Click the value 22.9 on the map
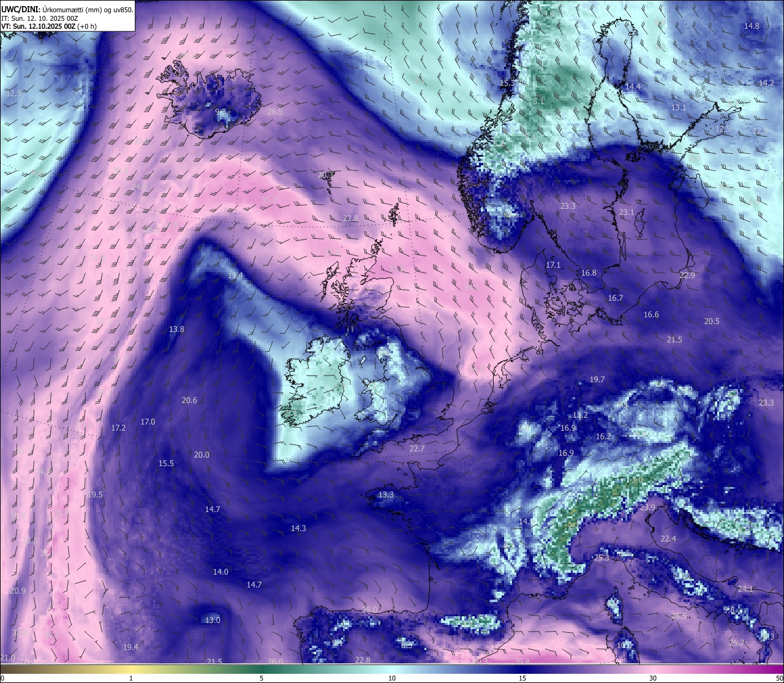 click(x=687, y=276)
